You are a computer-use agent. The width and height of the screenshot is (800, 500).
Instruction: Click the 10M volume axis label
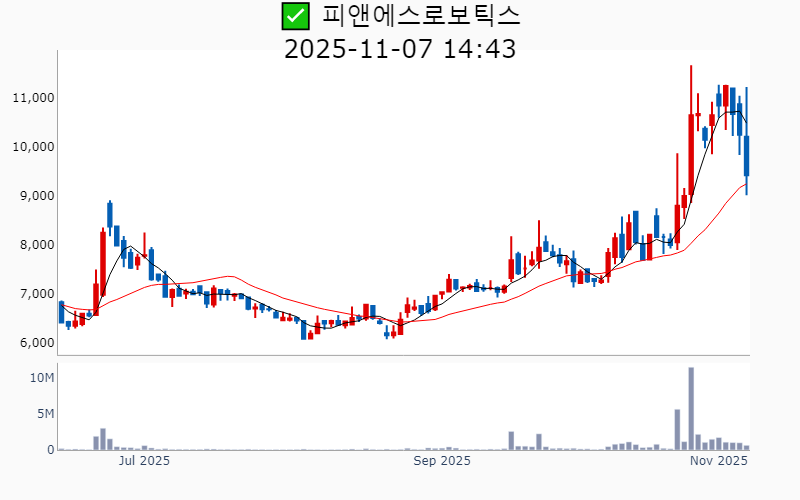41,378
